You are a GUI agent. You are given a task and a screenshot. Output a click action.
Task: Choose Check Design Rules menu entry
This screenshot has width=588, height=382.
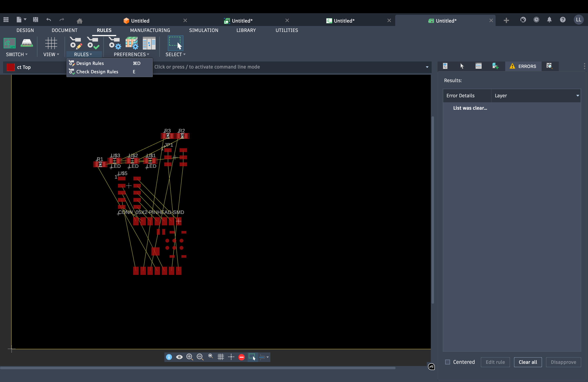[97, 72]
